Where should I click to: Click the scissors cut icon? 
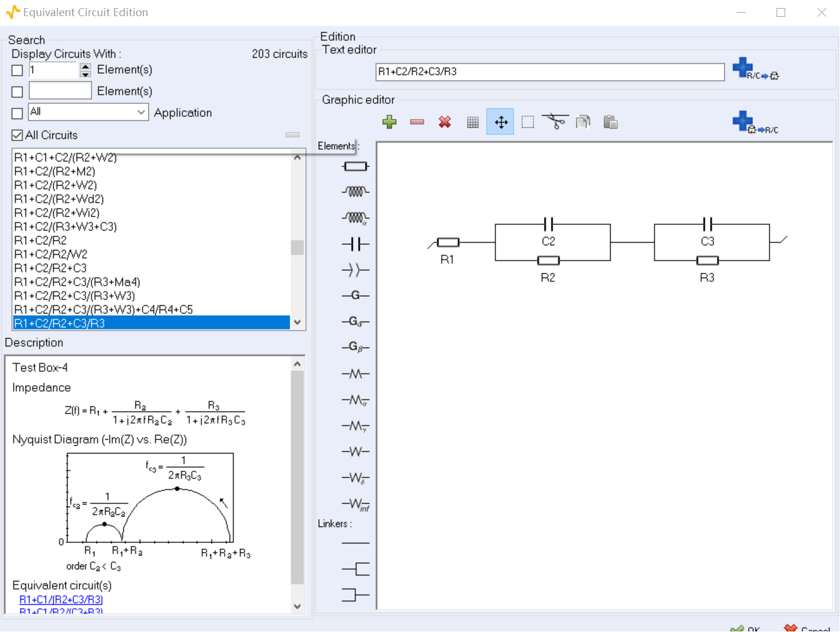coord(556,122)
